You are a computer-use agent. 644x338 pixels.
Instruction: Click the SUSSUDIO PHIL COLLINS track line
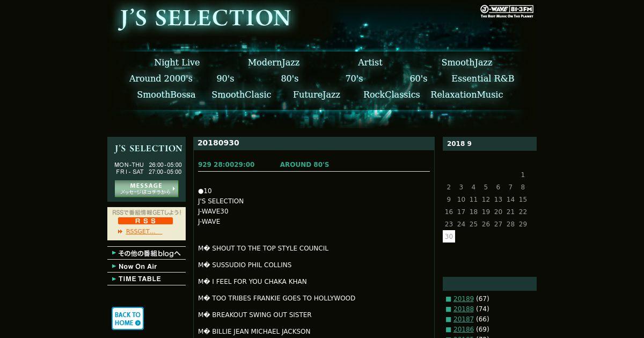245,265
